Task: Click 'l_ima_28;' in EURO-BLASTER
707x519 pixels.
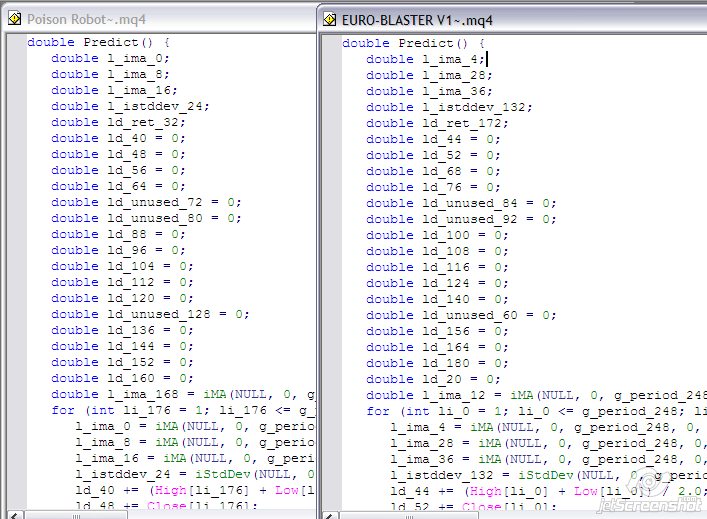Action: (457, 75)
